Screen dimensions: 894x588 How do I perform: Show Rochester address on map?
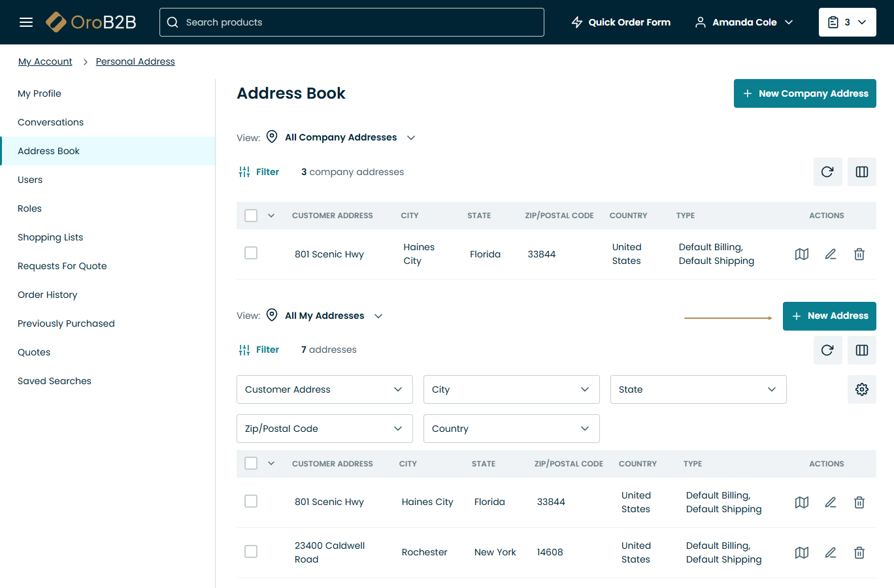[x=802, y=553]
